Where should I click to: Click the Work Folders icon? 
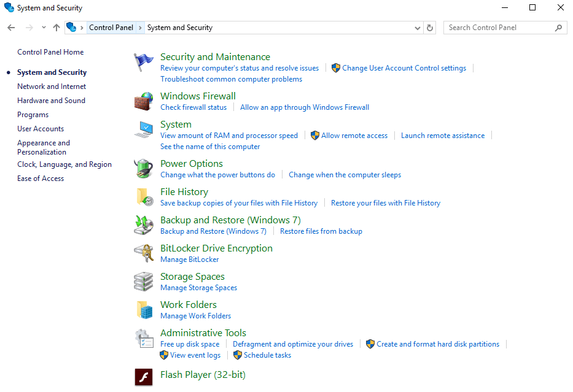(x=144, y=310)
